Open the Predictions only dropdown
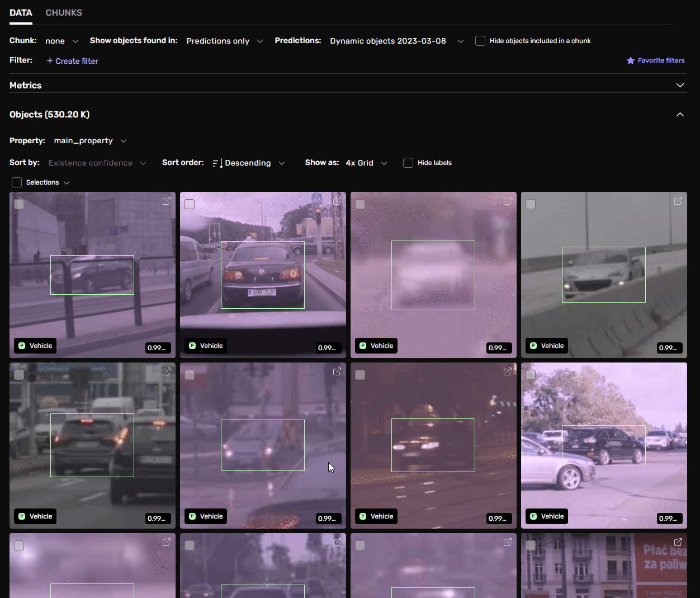The height and width of the screenshot is (598, 700). click(x=225, y=41)
